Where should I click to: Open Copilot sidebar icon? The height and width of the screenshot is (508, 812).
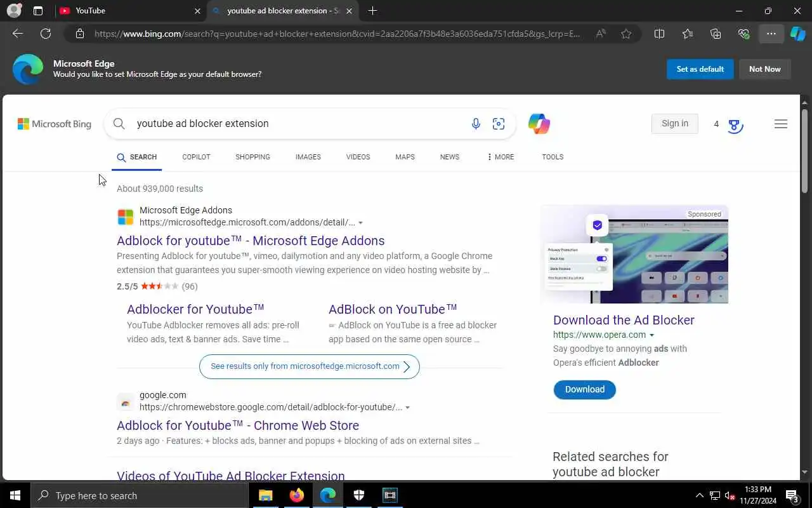click(x=798, y=34)
